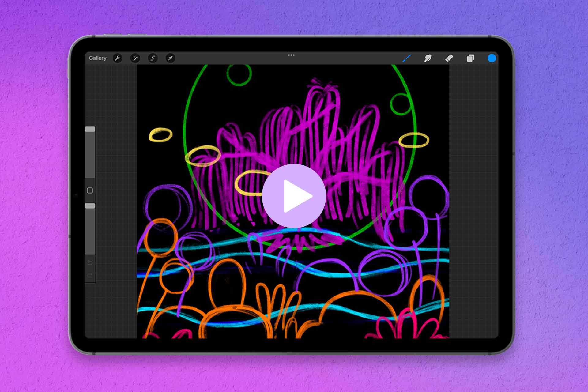Tap the Undo arrow on sidebar
Image resolution: width=588 pixels, height=392 pixels.
coord(90,262)
